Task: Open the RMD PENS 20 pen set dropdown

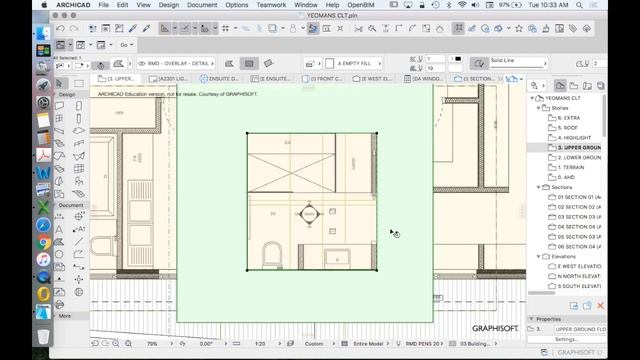Action: [424, 344]
